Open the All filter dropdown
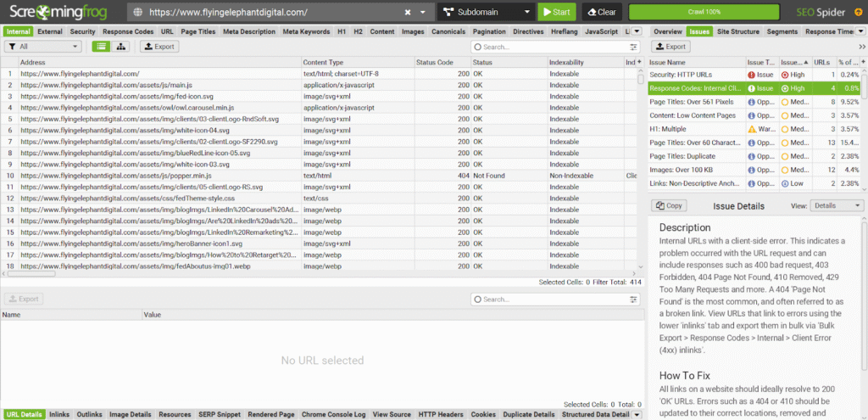The width and height of the screenshot is (868, 420). coord(42,47)
